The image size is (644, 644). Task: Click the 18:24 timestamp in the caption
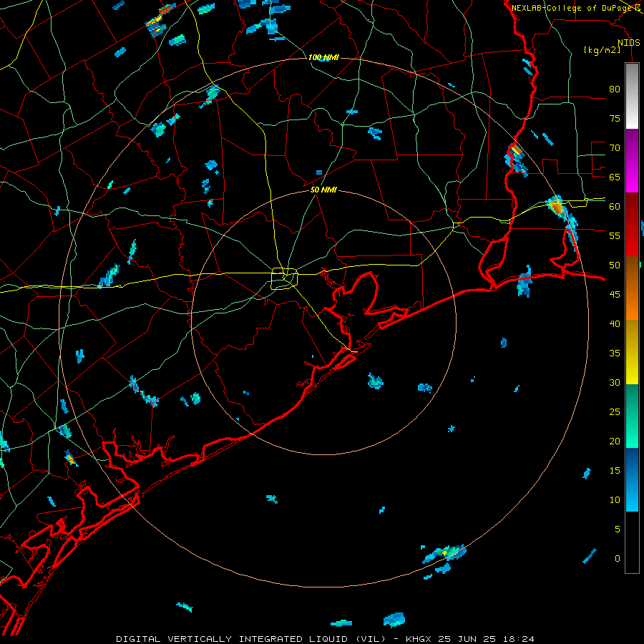520,639
